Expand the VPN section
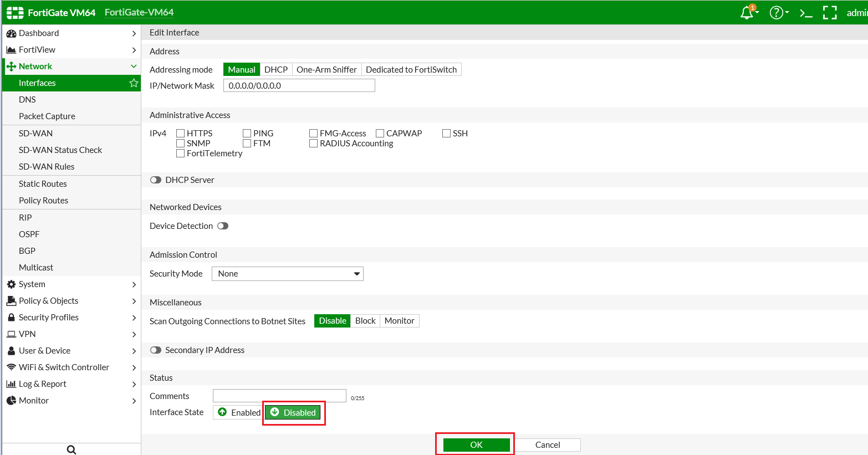 click(25, 334)
